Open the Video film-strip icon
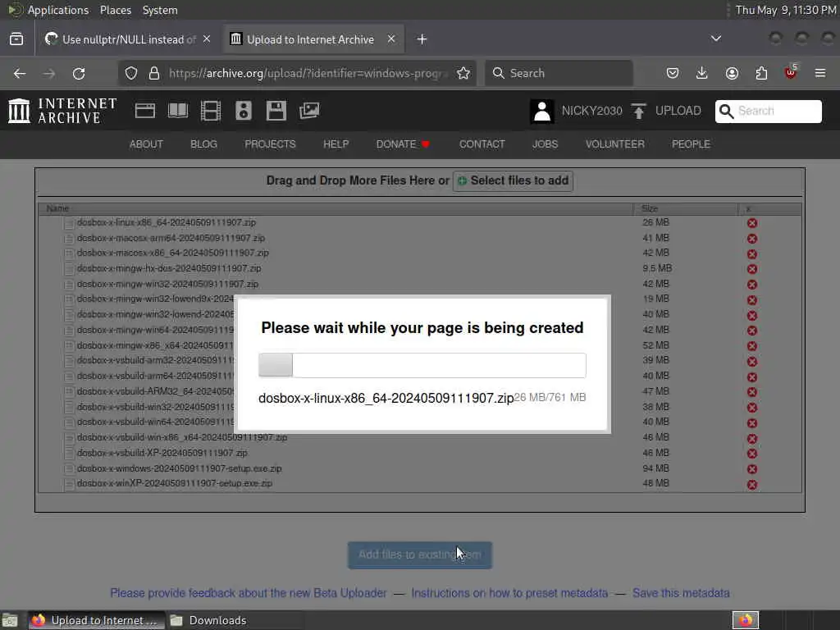The height and width of the screenshot is (630, 840). click(x=211, y=111)
